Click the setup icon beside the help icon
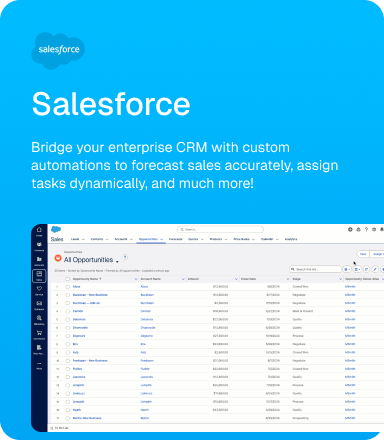 coord(374,229)
